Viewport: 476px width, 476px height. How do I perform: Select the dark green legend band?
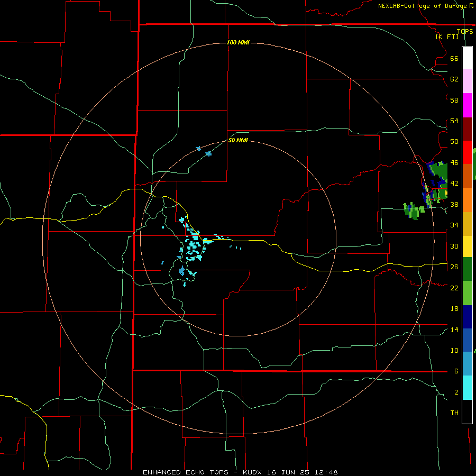(467, 269)
